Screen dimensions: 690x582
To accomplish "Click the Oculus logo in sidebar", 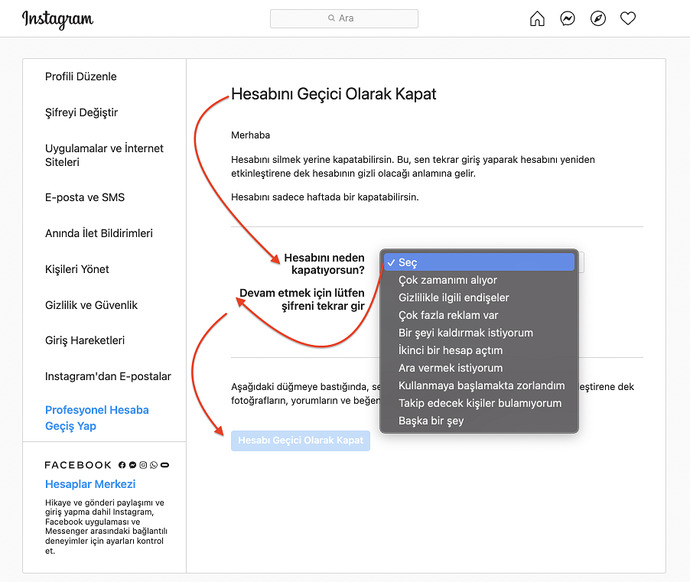I will (165, 465).
